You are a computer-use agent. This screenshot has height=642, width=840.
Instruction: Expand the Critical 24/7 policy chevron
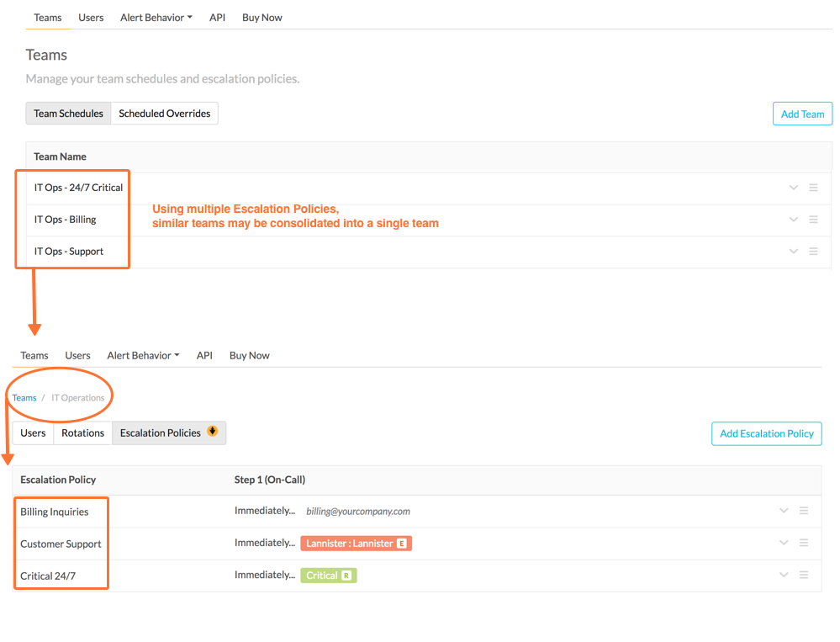click(784, 575)
